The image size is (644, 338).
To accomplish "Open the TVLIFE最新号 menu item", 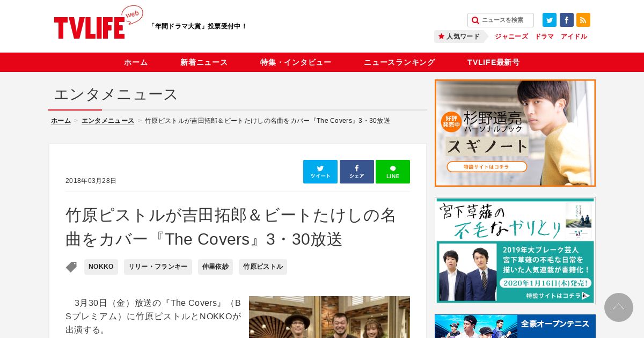I will [493, 62].
